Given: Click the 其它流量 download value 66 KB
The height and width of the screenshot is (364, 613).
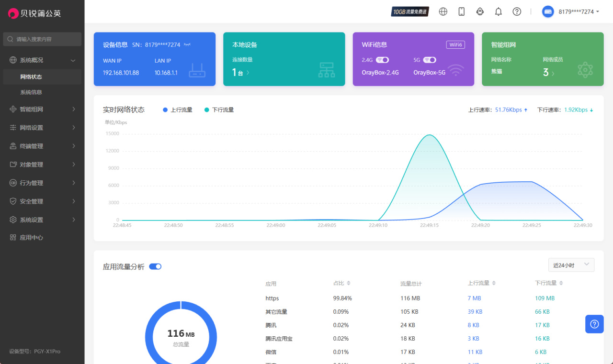Looking at the screenshot, I should [542, 311].
